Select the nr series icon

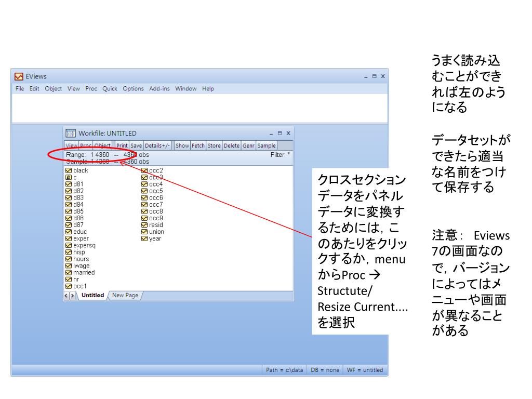pos(69,279)
